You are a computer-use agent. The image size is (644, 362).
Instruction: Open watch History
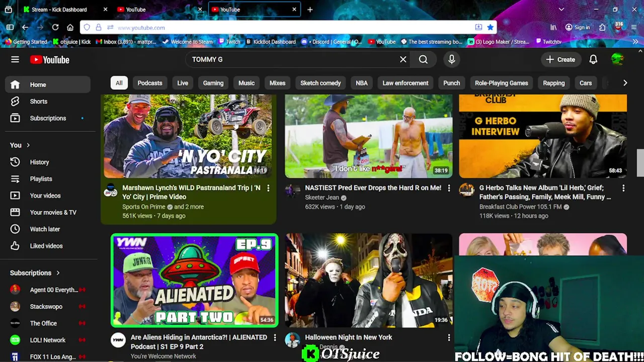point(48,162)
